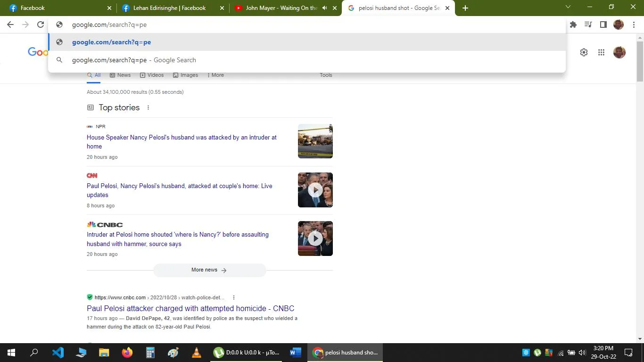Close the pelosi husband shot tab
Viewport: 644px width, 362px height.
tap(447, 8)
